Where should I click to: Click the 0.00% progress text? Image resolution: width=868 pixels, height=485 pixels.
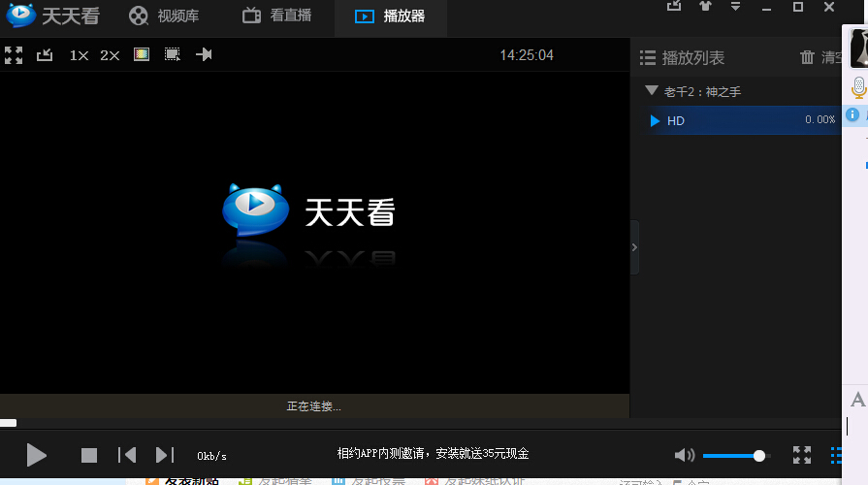point(820,119)
